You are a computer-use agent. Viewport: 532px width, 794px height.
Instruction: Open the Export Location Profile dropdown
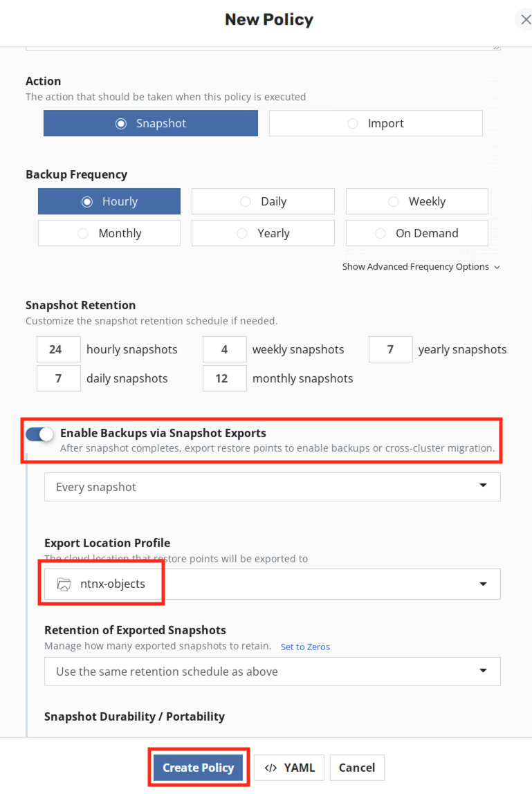click(x=272, y=584)
